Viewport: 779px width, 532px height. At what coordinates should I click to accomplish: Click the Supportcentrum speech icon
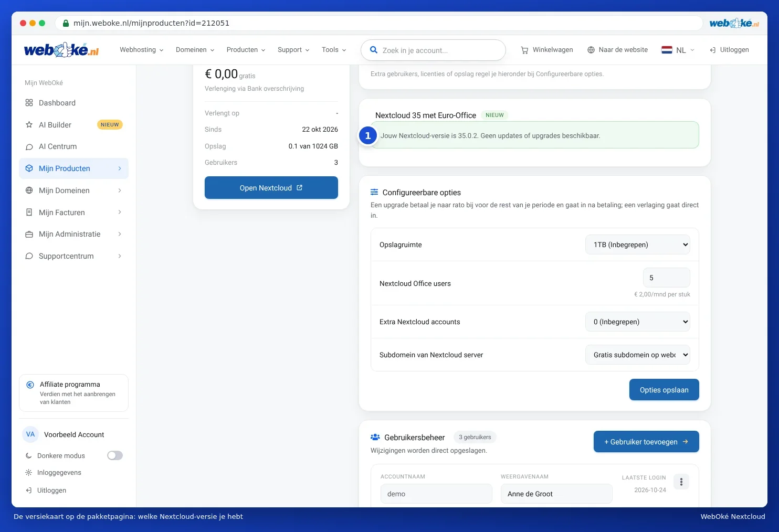pos(29,256)
